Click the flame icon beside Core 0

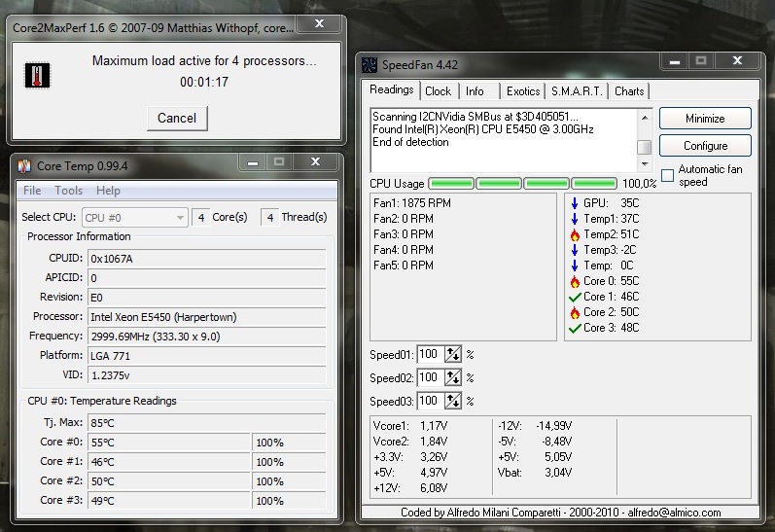[575, 281]
